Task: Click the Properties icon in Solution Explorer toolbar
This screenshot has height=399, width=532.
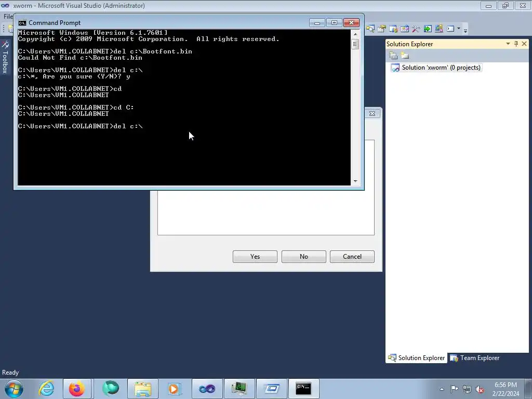Action: (x=393, y=55)
